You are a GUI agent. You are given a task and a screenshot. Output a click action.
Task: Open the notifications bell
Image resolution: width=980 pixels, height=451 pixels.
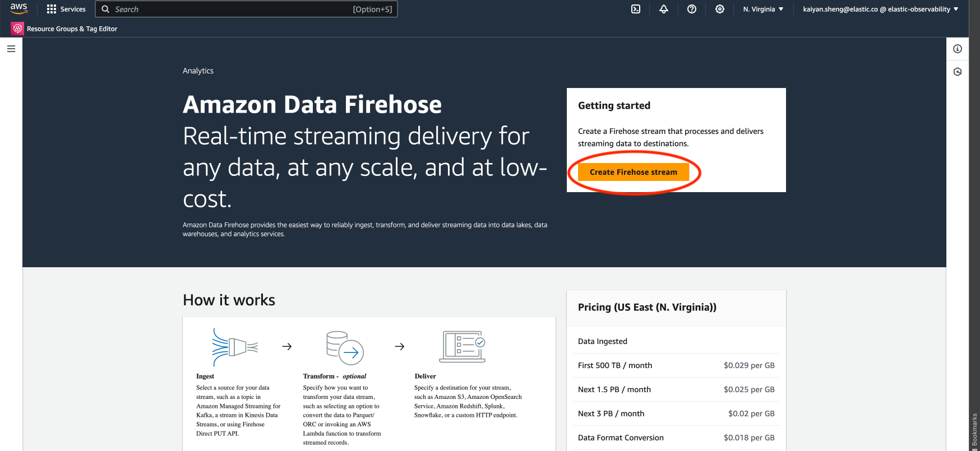click(x=664, y=9)
